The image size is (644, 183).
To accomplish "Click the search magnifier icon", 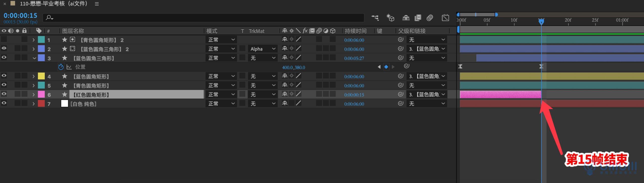I will 49,18.
